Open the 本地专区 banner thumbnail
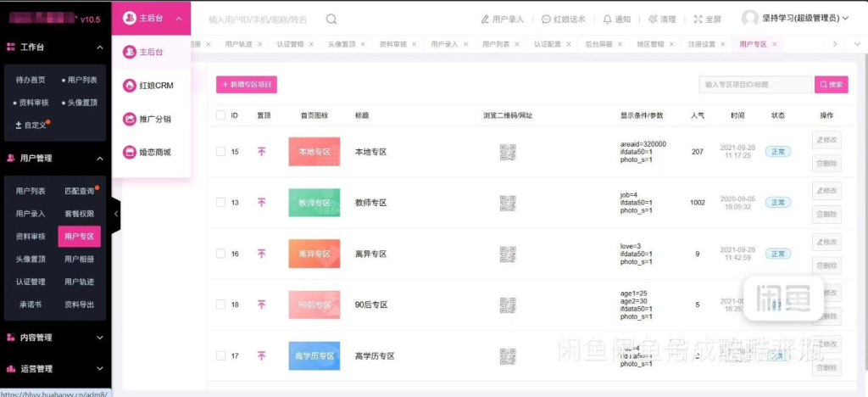 [314, 152]
